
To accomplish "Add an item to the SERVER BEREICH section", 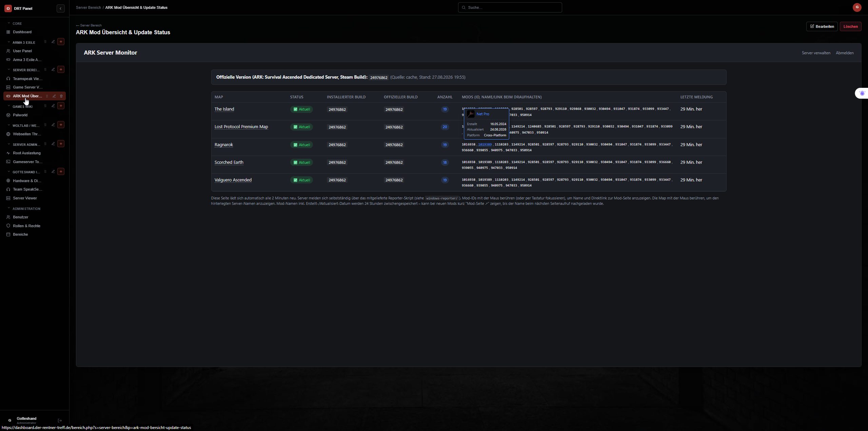I will (x=61, y=70).
